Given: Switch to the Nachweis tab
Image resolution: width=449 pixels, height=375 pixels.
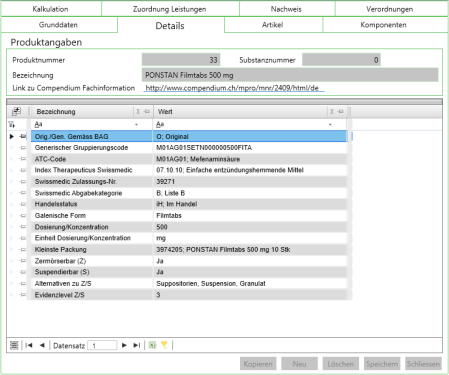Looking at the screenshot, I should pos(286,9).
